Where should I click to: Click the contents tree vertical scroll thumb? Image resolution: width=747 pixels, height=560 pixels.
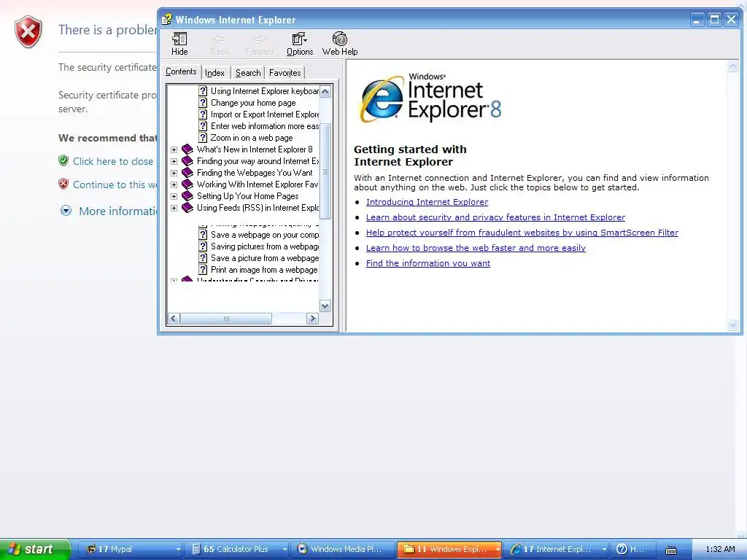(x=325, y=171)
